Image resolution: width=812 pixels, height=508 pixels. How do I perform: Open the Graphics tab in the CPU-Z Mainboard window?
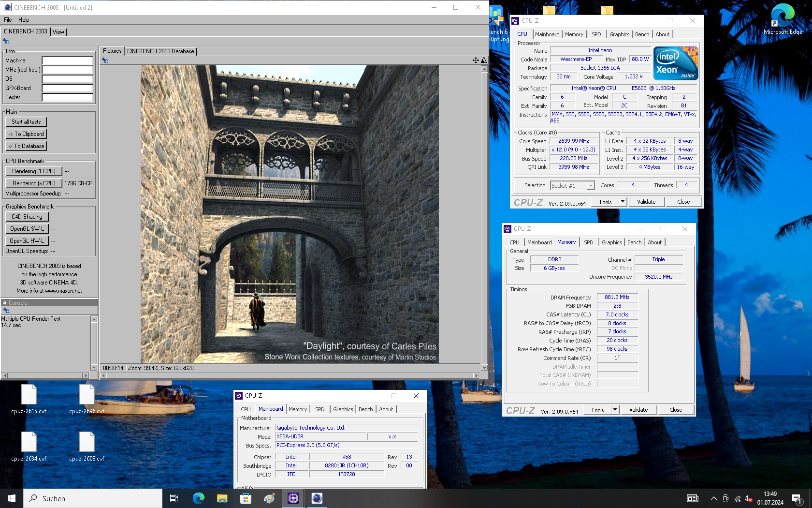pos(343,409)
